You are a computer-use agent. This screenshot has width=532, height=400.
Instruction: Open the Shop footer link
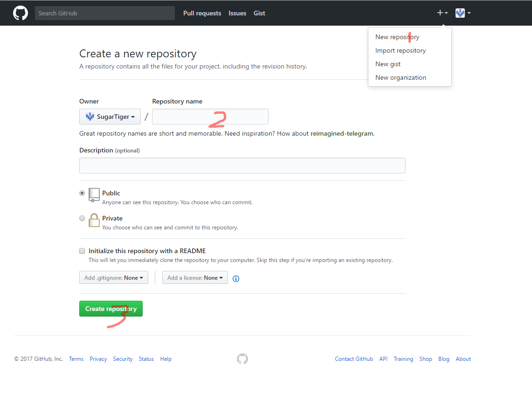(x=426, y=359)
